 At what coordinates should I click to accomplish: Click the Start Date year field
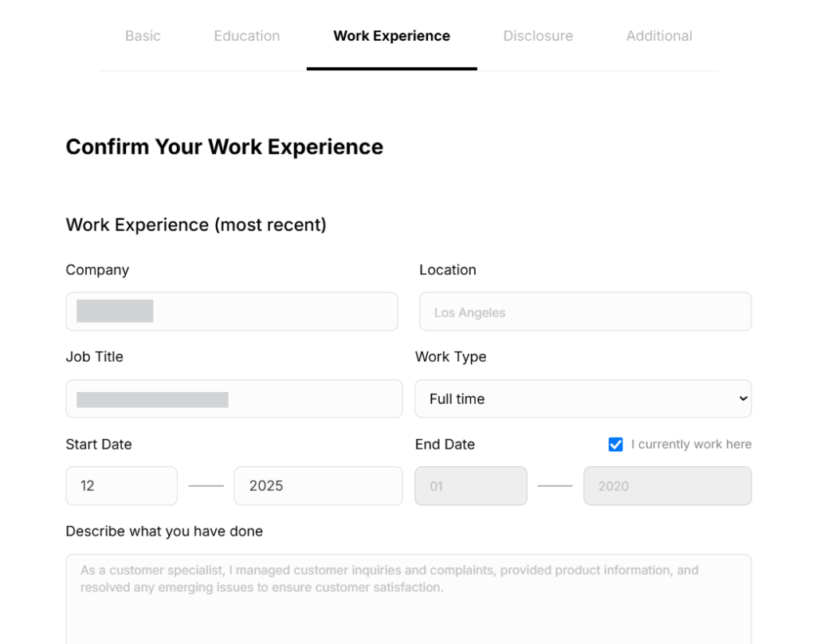(x=318, y=485)
